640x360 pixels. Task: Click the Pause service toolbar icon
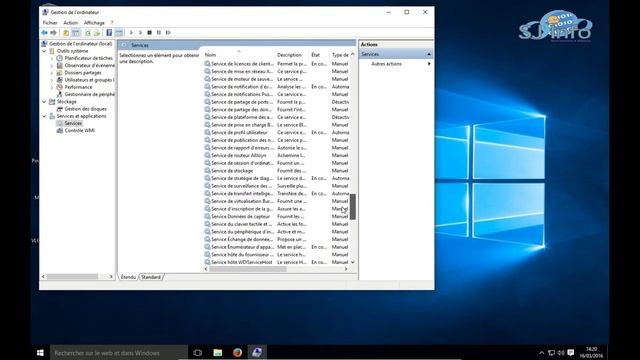coord(159,33)
